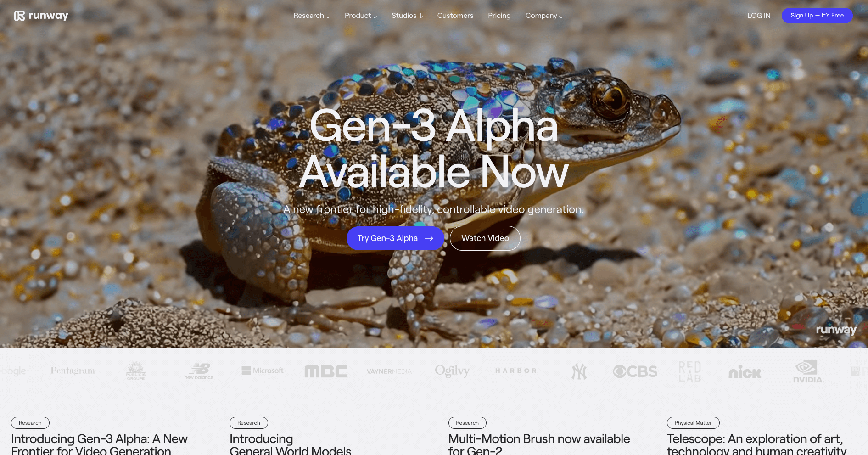Click the Watch Video button

click(x=485, y=238)
